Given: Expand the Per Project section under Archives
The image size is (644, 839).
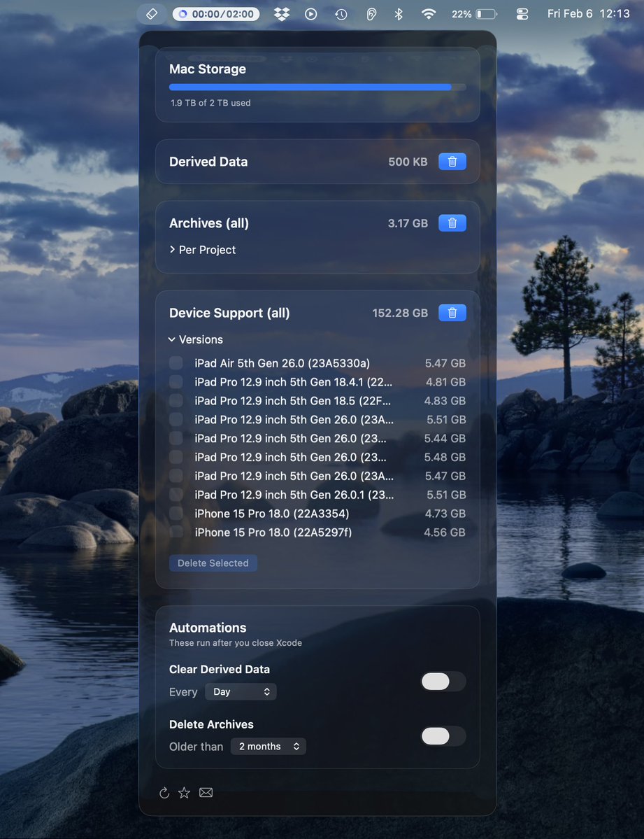Looking at the screenshot, I should 203,250.
